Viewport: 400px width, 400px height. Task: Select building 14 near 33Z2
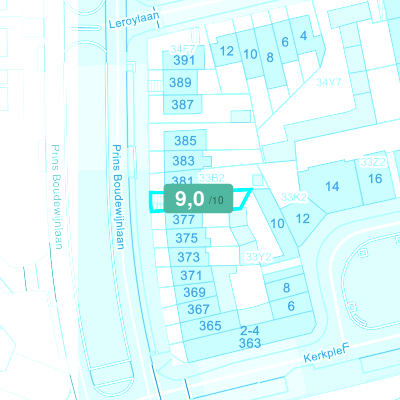pyautogui.click(x=332, y=186)
